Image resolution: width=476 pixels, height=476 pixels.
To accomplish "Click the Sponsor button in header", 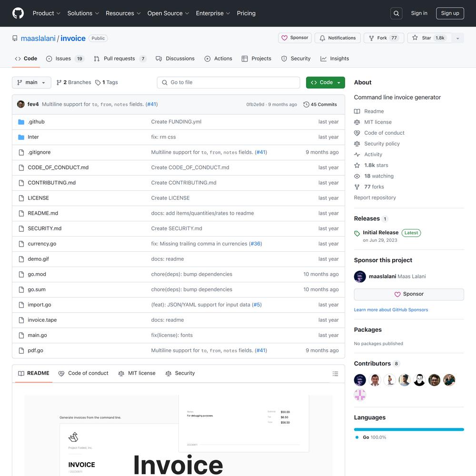I will (295, 38).
